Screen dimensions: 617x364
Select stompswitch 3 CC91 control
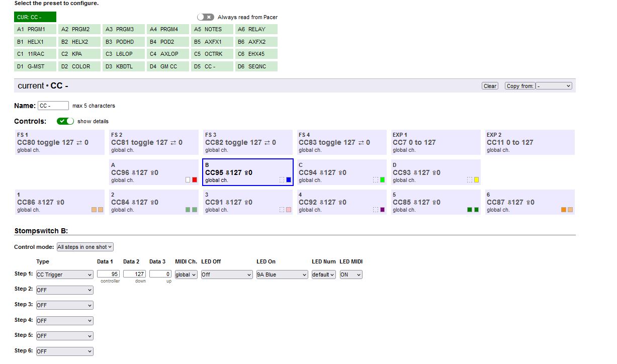pos(247,202)
